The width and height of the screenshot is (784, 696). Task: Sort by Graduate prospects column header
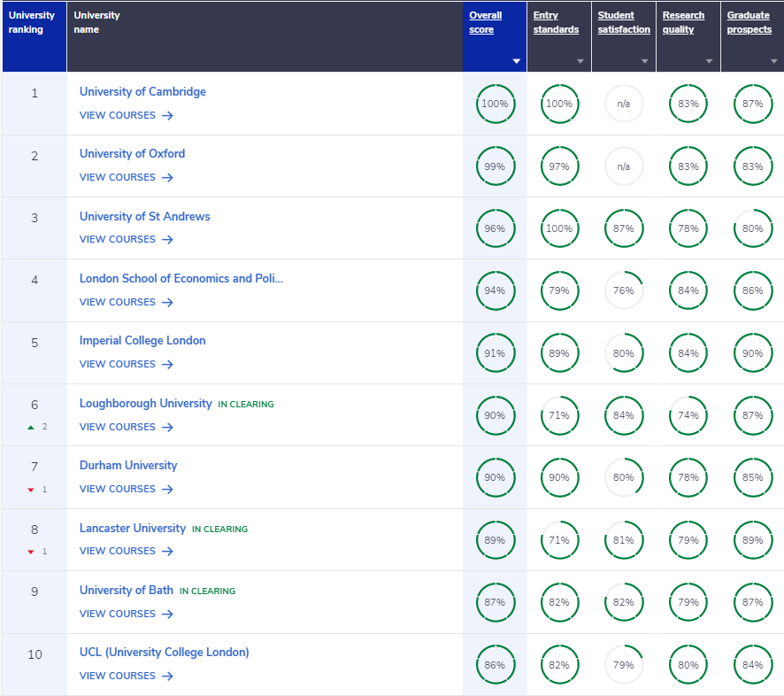point(749,22)
